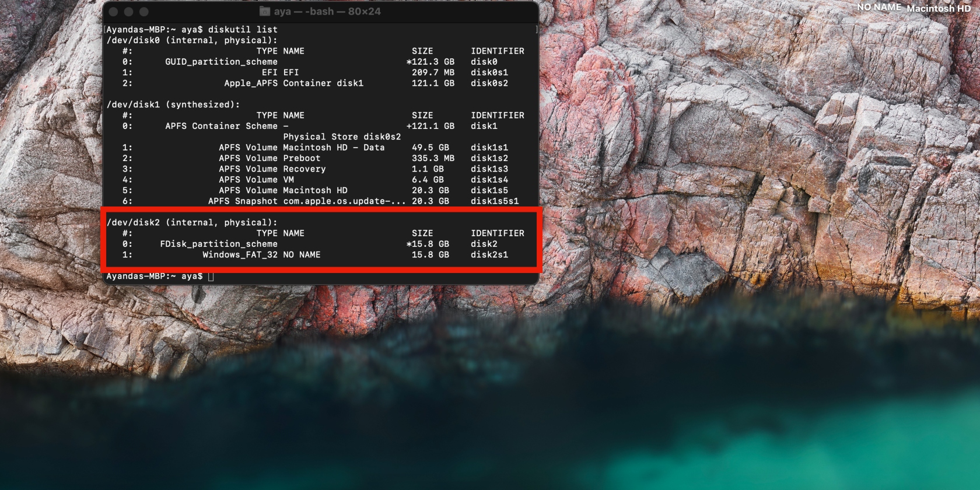This screenshot has height=490, width=980.
Task: Click the folder icon in Terminal title bar
Action: (x=264, y=11)
